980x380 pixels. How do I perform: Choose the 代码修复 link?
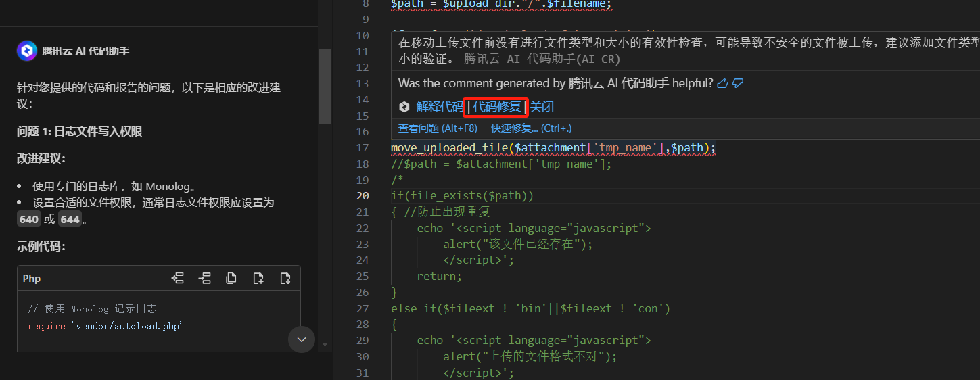[x=497, y=107]
